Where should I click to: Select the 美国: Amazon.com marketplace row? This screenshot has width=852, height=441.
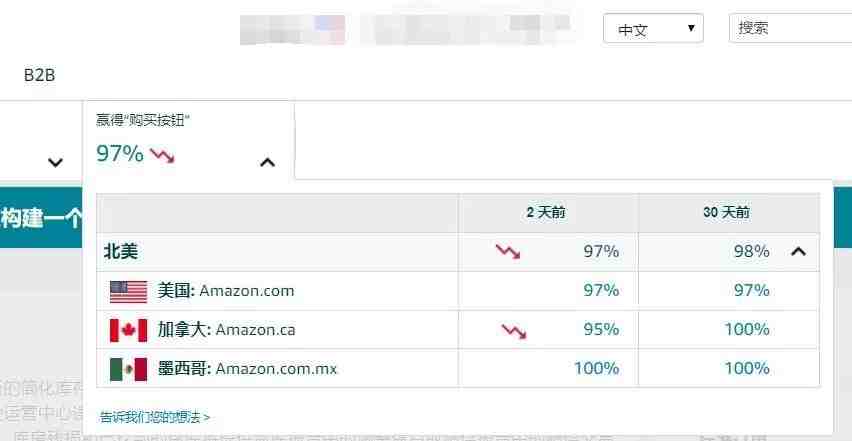(458, 291)
